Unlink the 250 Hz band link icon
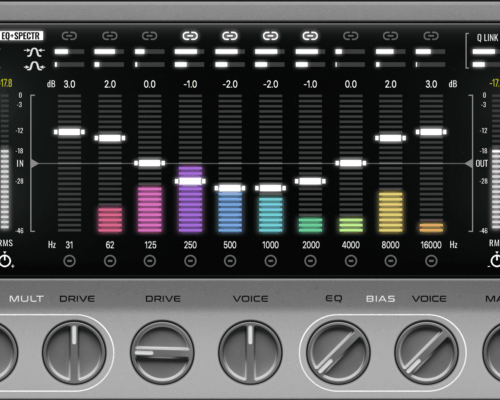Screen dimensions: 500x400 190,36
